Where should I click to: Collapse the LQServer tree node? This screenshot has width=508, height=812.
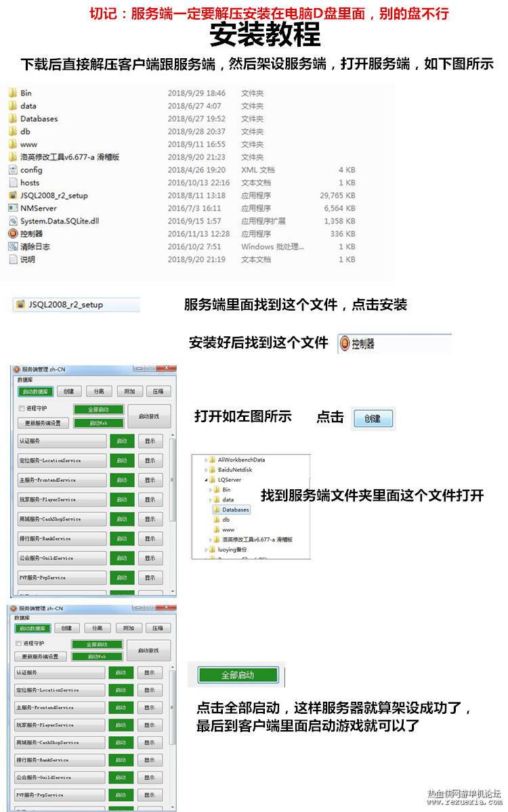coord(206,479)
